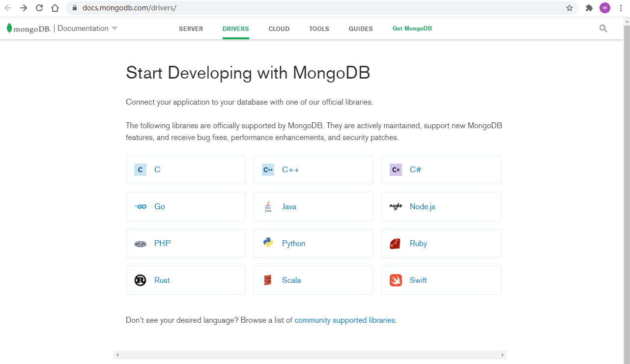Screen dimensions: 630x364
Task: Open the Chrome extensions puzzle icon
Action: point(589,8)
